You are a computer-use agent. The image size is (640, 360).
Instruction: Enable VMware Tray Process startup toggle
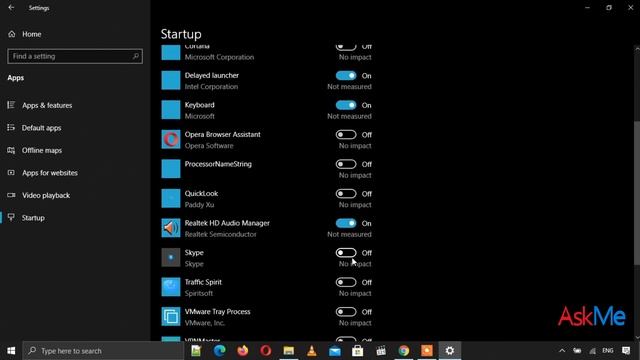(x=346, y=312)
